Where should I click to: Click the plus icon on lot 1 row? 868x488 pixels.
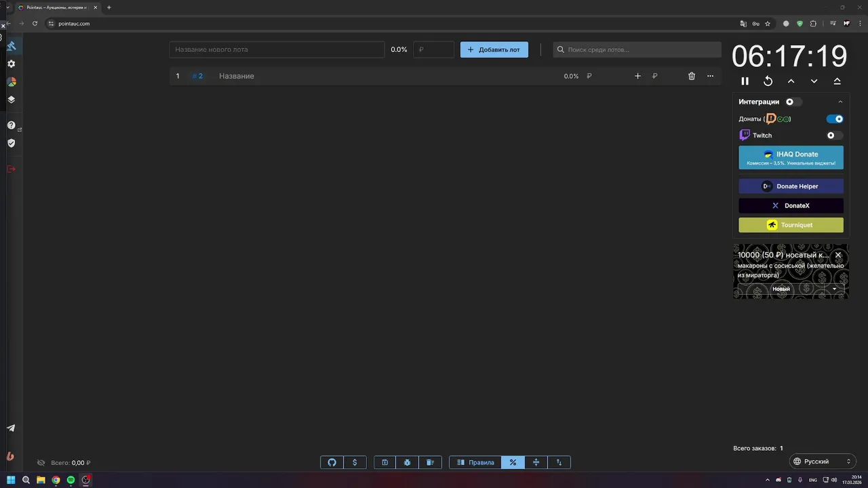(637, 76)
